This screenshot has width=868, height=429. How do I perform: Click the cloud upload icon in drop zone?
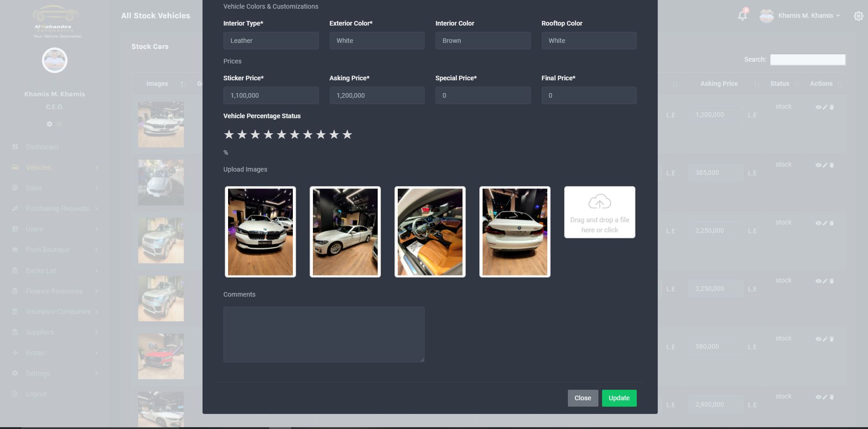(599, 202)
